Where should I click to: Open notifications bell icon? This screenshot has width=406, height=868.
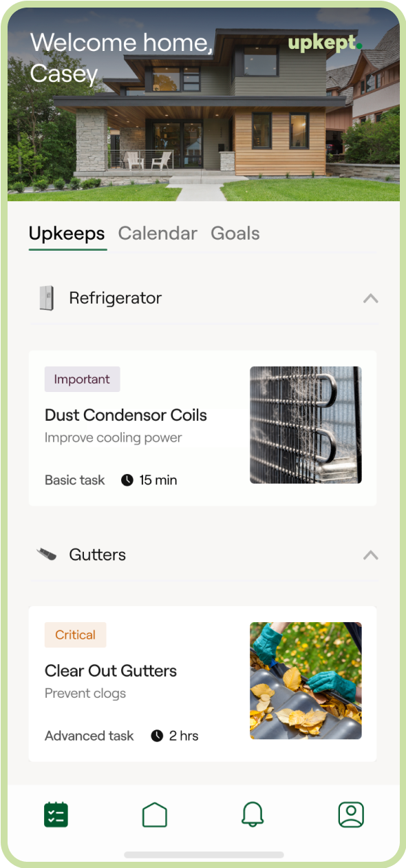(253, 815)
